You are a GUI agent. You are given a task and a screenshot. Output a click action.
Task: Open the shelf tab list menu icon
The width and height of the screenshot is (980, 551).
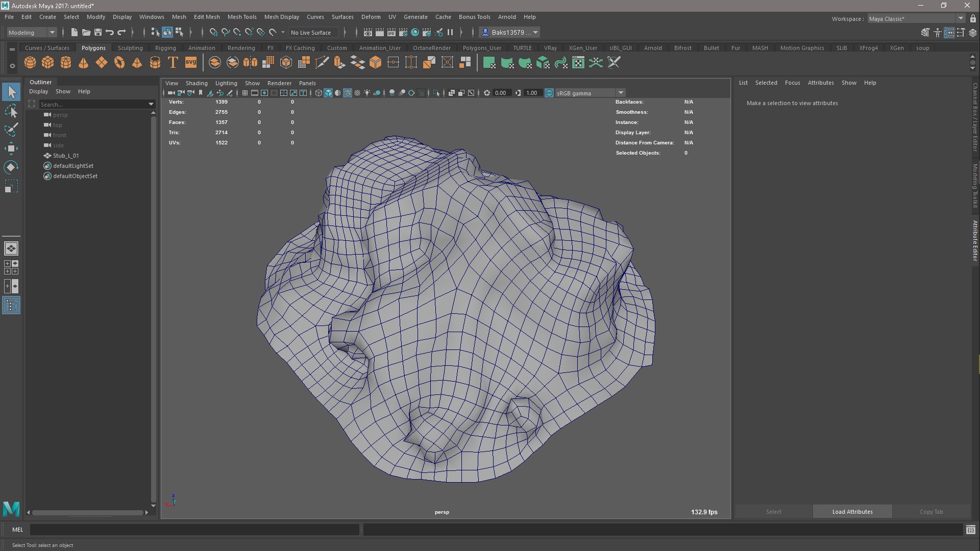click(12, 49)
